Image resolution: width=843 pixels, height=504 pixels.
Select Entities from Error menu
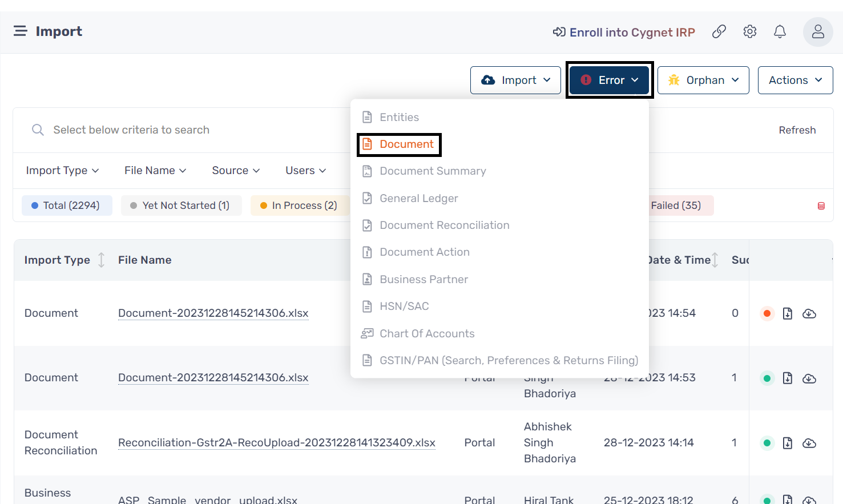coord(499,117)
